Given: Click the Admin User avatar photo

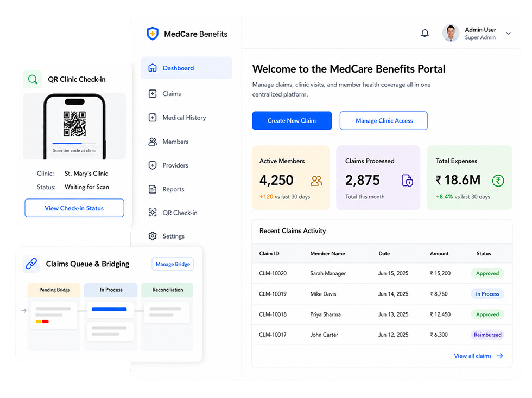Looking at the screenshot, I should (x=451, y=33).
